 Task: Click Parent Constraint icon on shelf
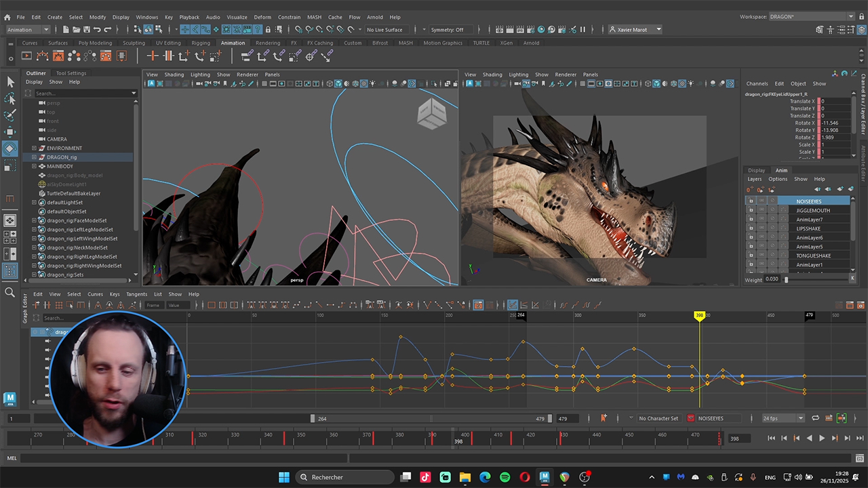[246, 56]
